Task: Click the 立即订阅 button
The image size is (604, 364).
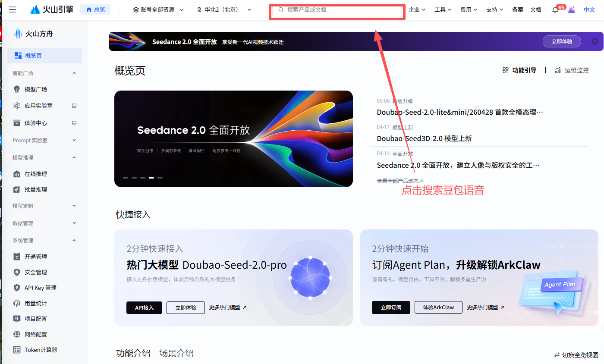Action: tap(391, 308)
